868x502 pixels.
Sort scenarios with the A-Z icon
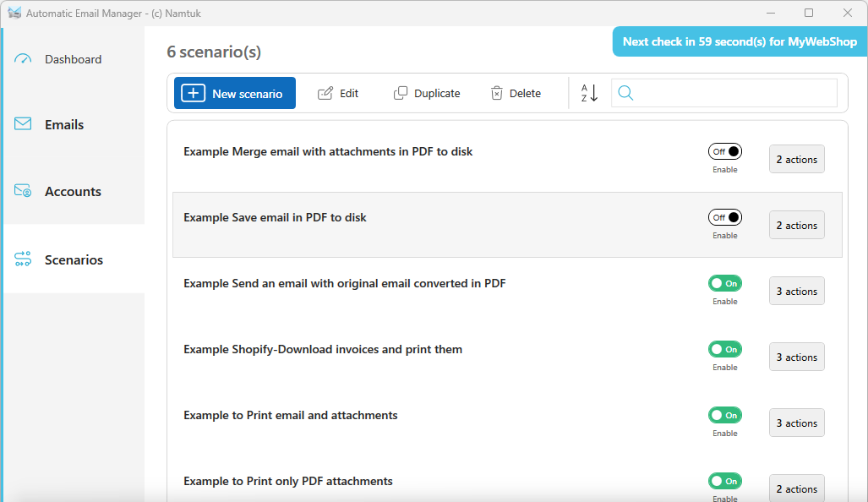pyautogui.click(x=589, y=93)
